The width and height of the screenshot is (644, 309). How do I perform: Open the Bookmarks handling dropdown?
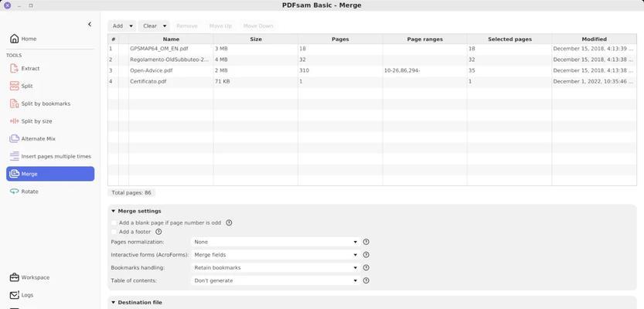pos(275,267)
